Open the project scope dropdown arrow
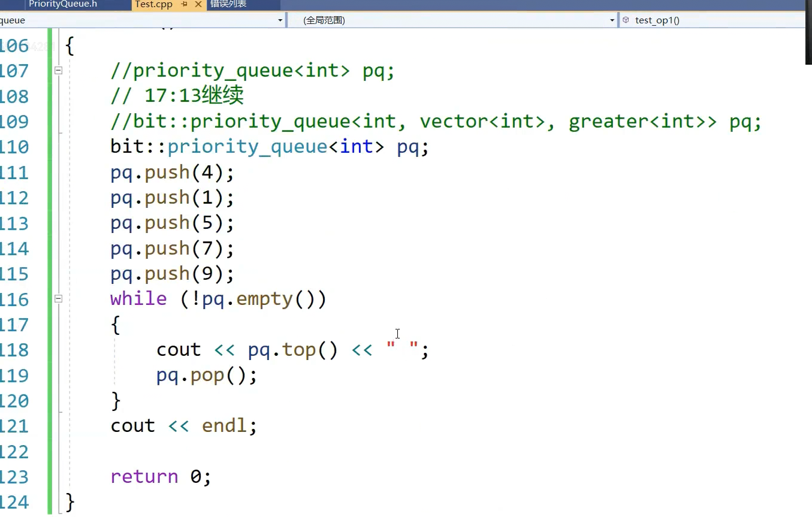The width and height of the screenshot is (812, 517). (x=280, y=20)
